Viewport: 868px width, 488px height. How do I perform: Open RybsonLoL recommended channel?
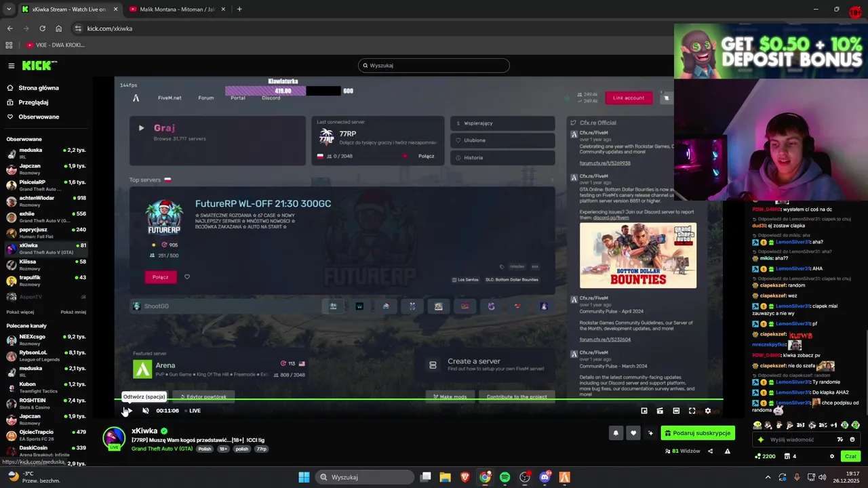point(46,356)
